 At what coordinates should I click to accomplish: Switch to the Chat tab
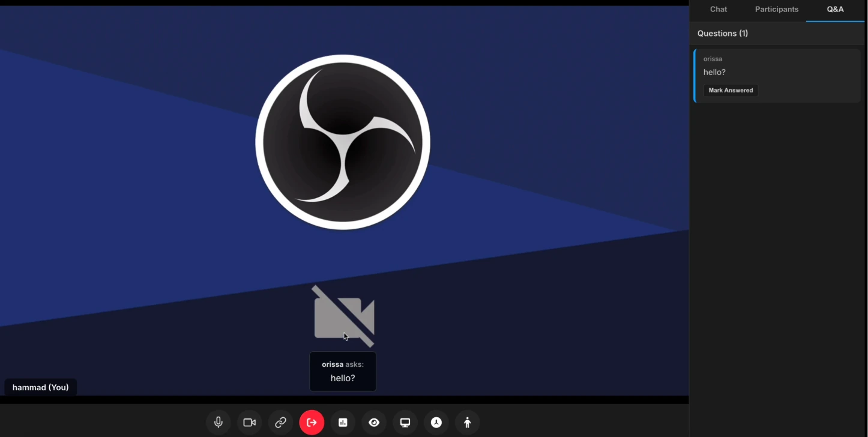click(719, 10)
